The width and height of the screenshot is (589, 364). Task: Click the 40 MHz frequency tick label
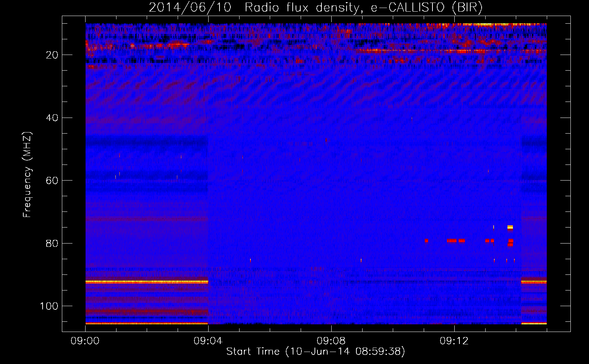pos(52,118)
